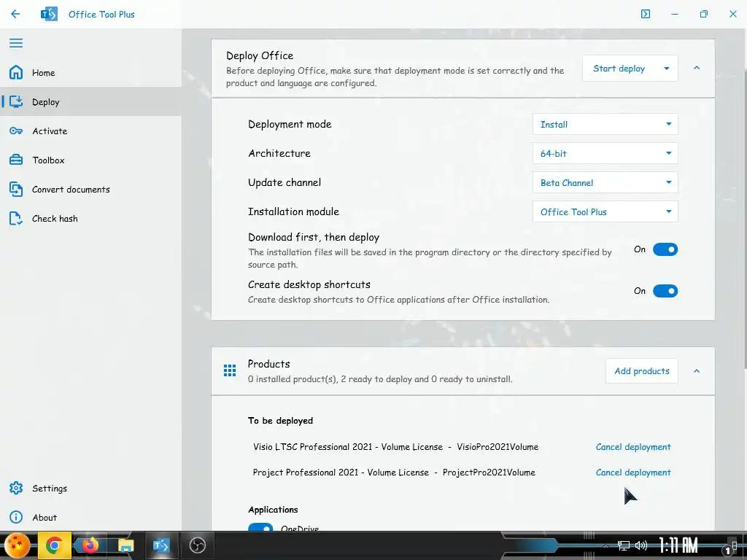
Task: Select Deploy in the sidebar
Action: click(46, 102)
